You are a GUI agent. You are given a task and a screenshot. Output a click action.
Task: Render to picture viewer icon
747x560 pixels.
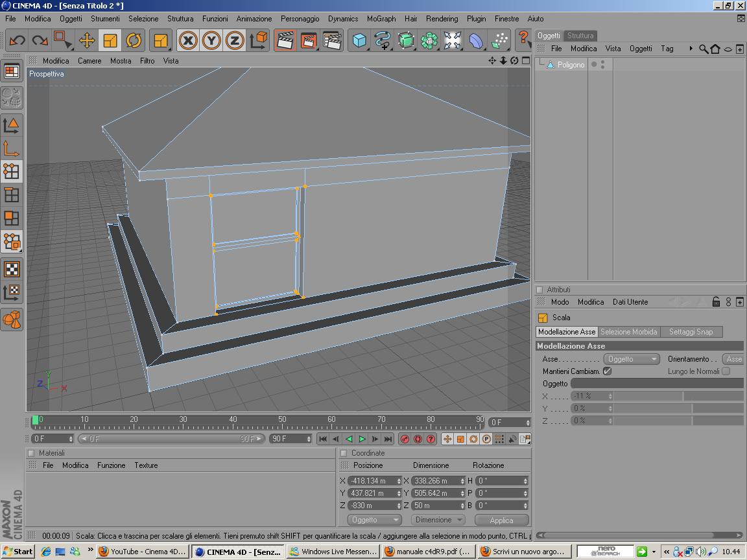point(309,40)
